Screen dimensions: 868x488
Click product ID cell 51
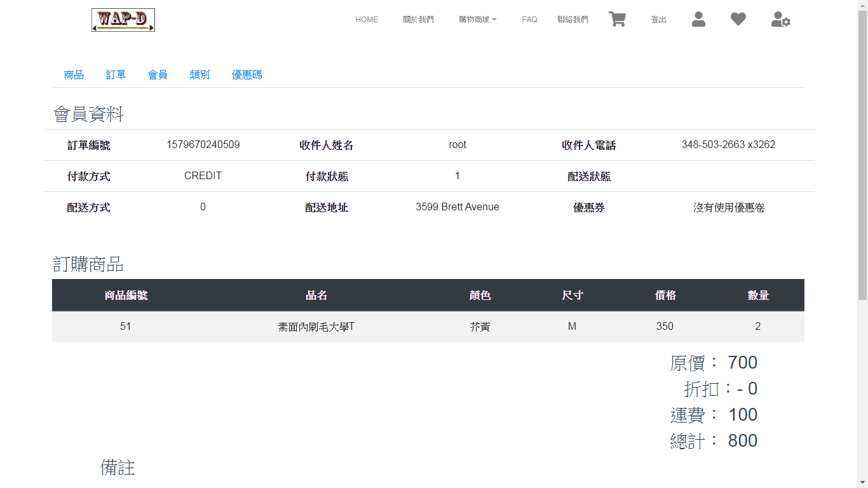(x=126, y=327)
